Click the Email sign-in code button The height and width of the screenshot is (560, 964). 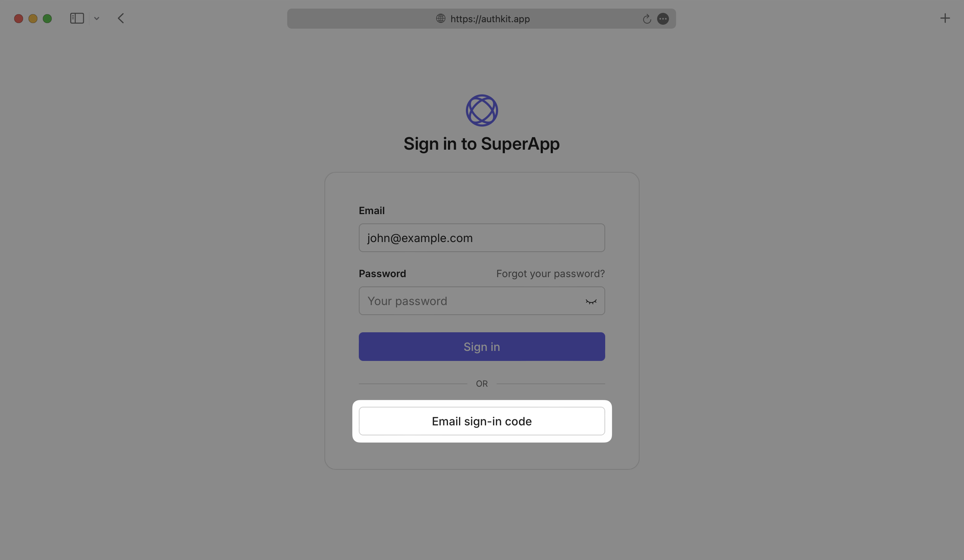click(482, 421)
